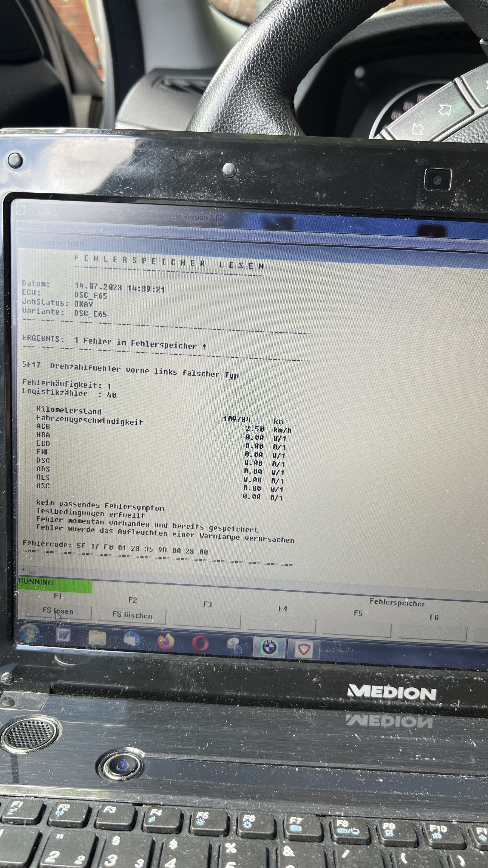The width and height of the screenshot is (488, 868).
Task: Launch the Snipping Tool scissors icon
Action: click(234, 645)
